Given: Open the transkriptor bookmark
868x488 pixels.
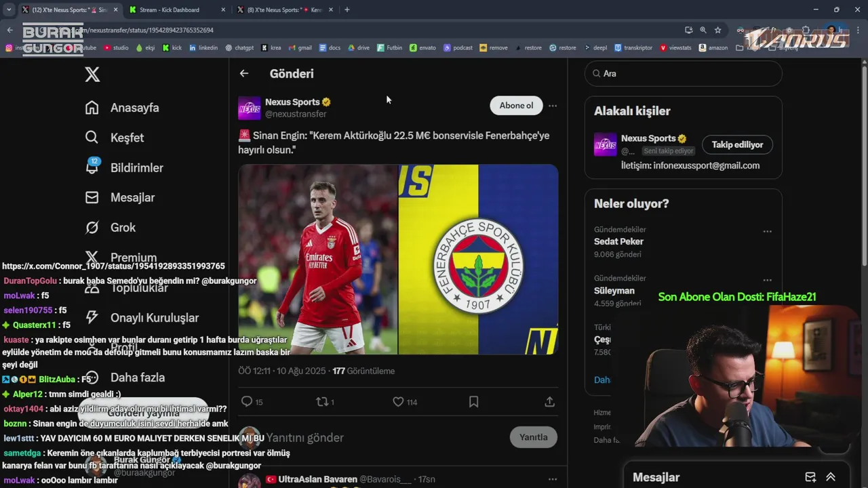Looking at the screenshot, I should pyautogui.click(x=633, y=47).
